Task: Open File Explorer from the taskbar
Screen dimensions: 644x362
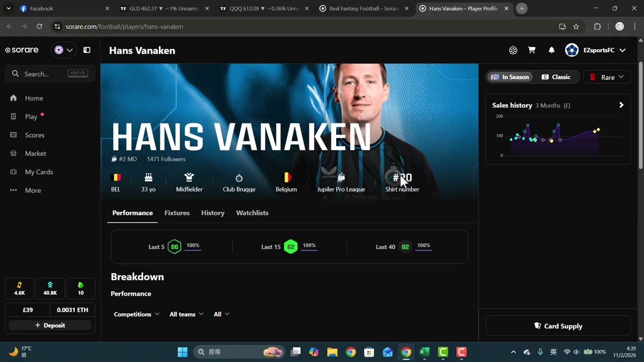Action: pyautogui.click(x=332, y=352)
